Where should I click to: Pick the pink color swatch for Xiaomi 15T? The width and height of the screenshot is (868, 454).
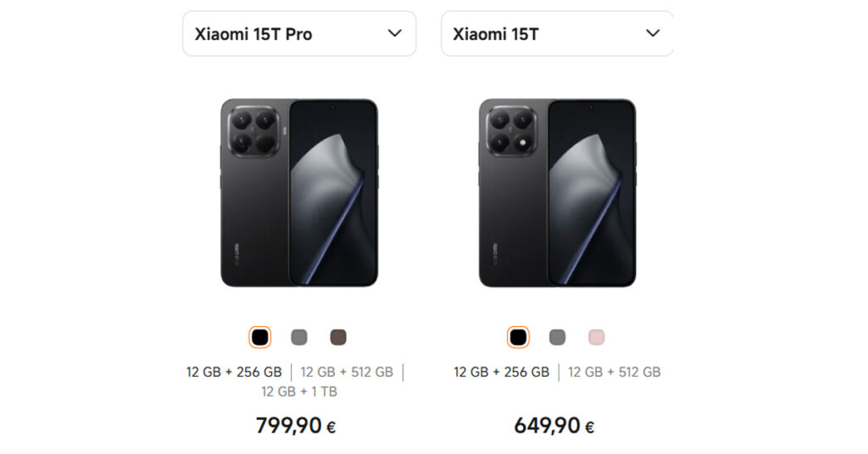597,337
